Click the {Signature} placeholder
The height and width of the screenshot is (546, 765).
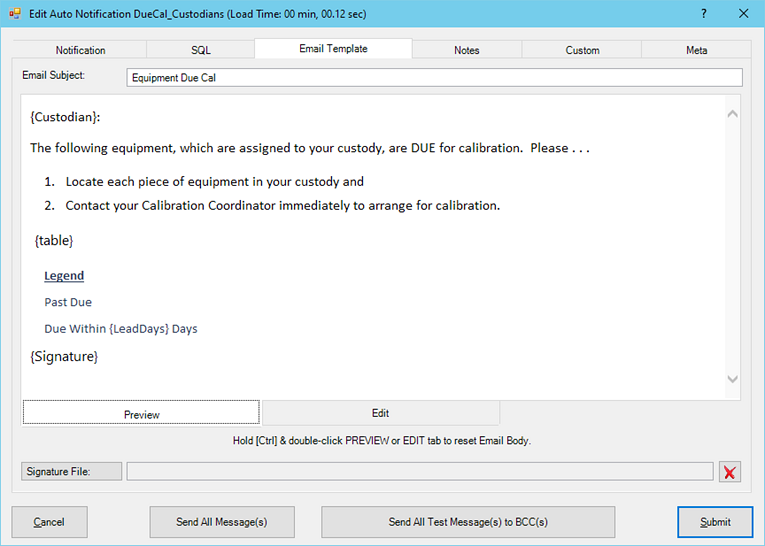click(x=64, y=357)
